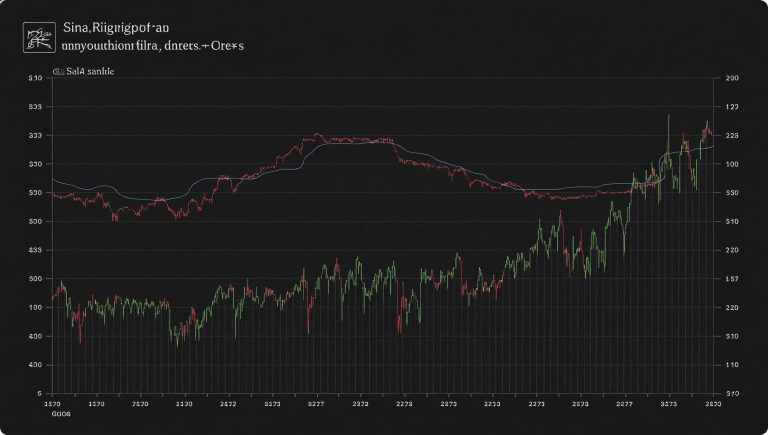Click the $55 label on left price axis
Screen dimensions: 768x435
click(x=35, y=250)
